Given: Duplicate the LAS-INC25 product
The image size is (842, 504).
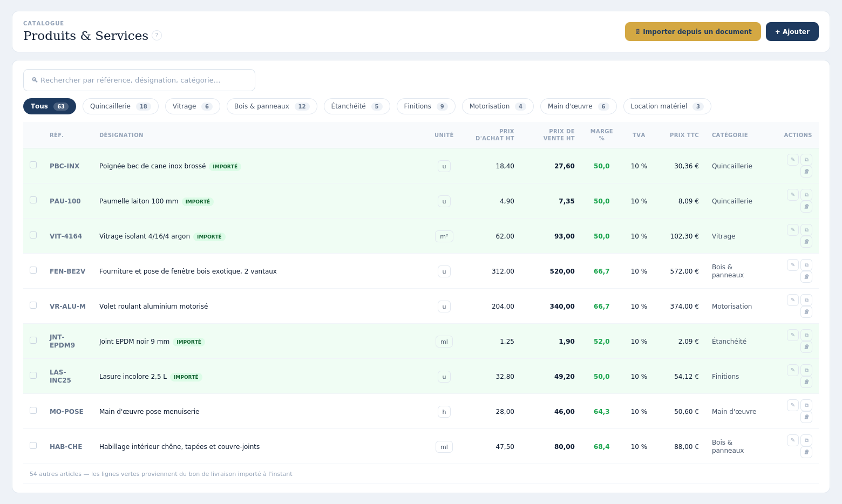Looking at the screenshot, I should pos(806,370).
